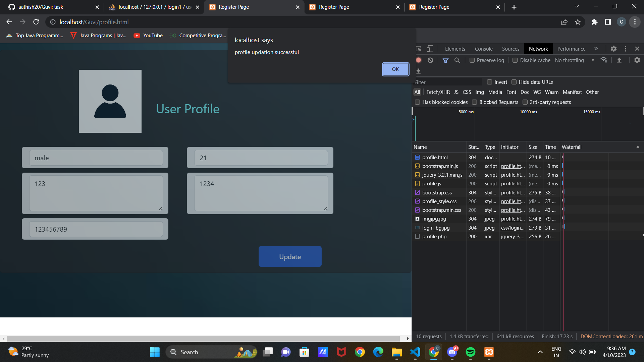The height and width of the screenshot is (362, 644).
Task: Select the inspect element tool in DevTools
Action: click(418, 49)
